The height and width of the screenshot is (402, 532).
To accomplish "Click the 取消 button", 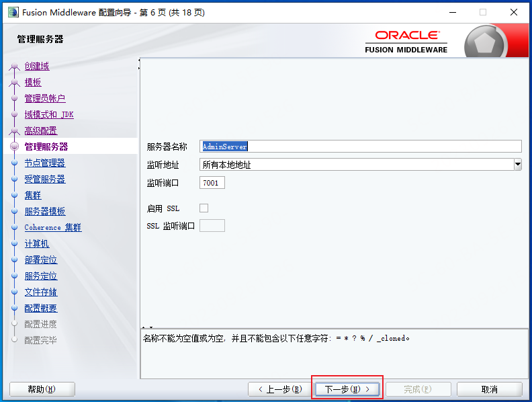I will pos(489,389).
